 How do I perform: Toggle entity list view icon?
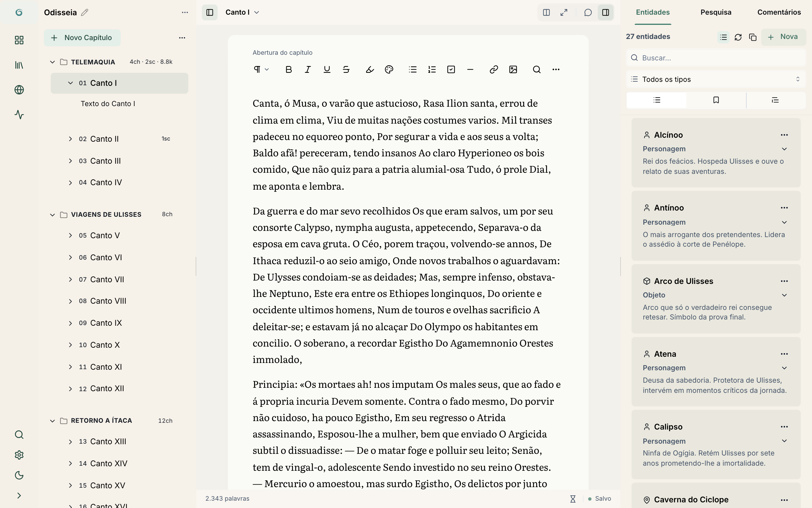coord(723,37)
